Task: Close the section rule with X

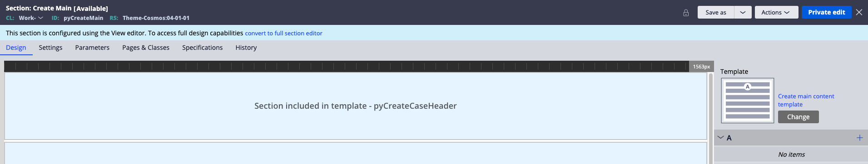Action: [x=859, y=12]
